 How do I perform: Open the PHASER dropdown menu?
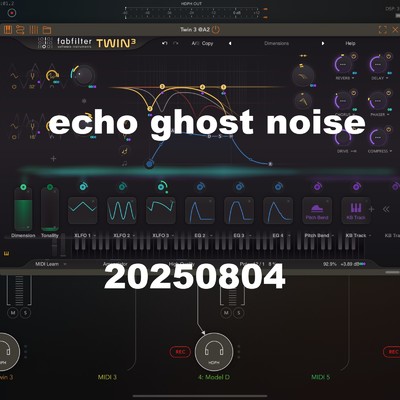(380, 115)
